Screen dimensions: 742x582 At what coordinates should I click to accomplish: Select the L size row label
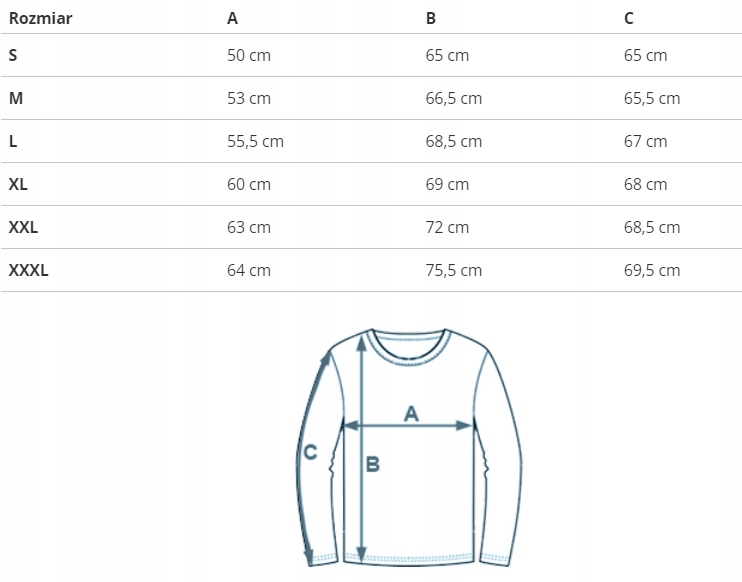13,141
